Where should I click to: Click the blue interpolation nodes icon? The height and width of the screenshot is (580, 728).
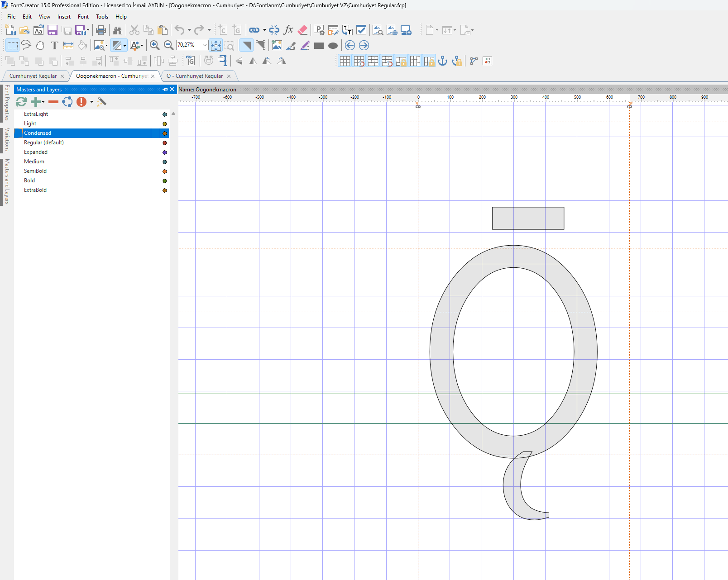point(67,102)
